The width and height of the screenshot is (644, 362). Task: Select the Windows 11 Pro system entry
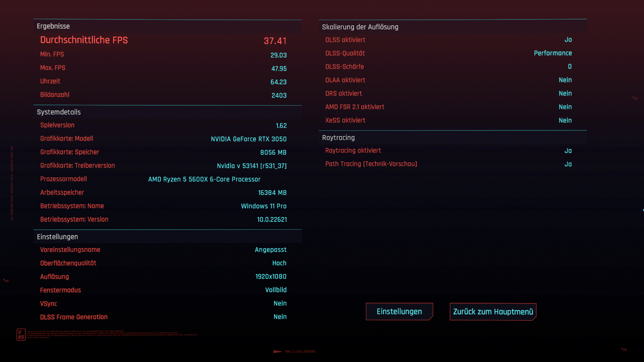(x=264, y=206)
